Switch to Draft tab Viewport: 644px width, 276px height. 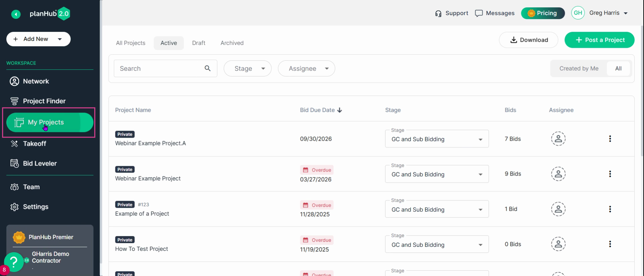(x=199, y=43)
